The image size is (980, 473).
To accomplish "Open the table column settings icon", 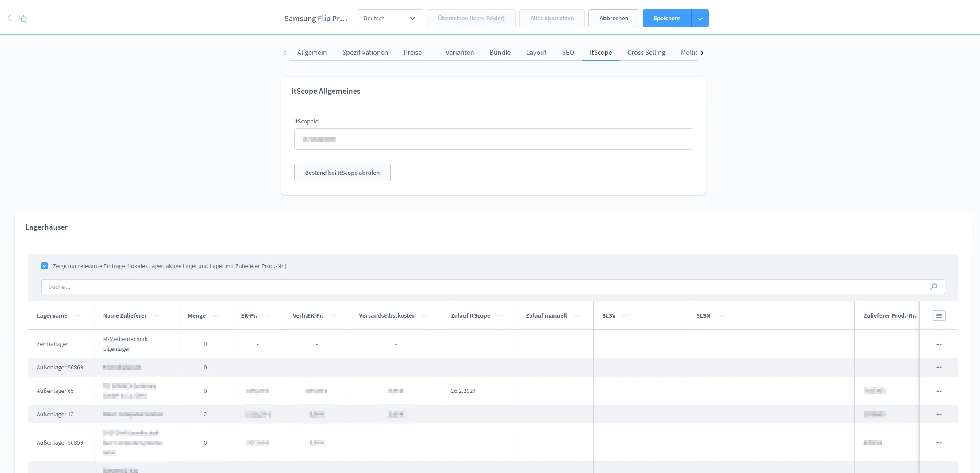I will point(938,316).
